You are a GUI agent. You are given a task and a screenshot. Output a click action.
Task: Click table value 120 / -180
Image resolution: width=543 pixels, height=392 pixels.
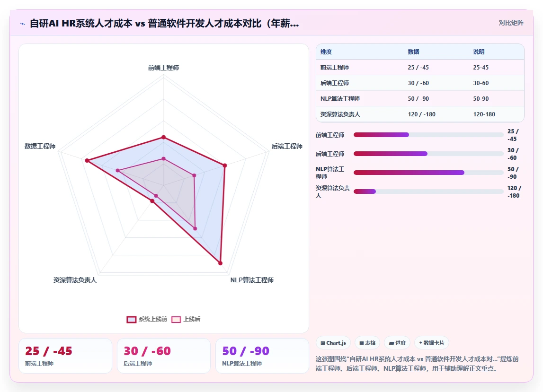[421, 114]
